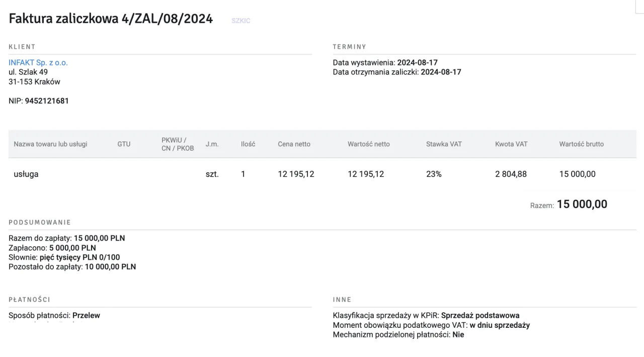Image resolution: width=644 pixels, height=357 pixels.
Task: Click the advance received date value
Action: pos(441,72)
